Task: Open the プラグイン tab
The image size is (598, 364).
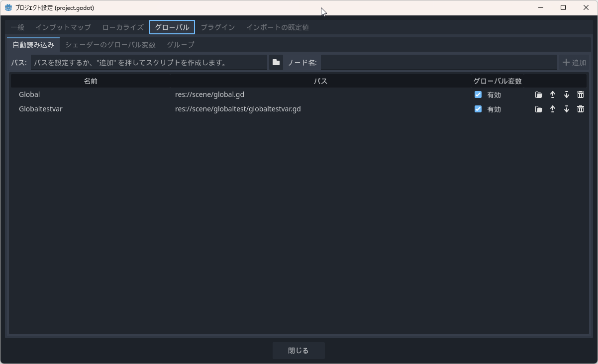Action: 217,27
